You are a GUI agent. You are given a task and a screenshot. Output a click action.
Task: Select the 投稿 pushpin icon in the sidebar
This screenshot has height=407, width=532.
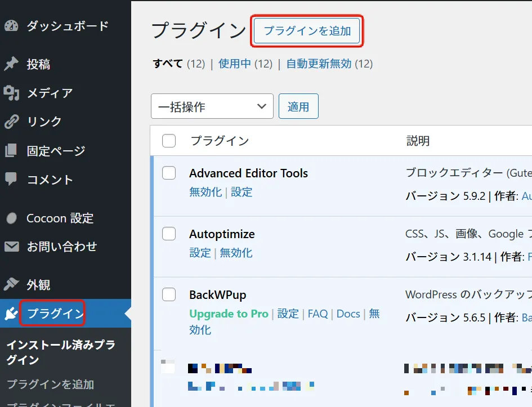pyautogui.click(x=12, y=64)
